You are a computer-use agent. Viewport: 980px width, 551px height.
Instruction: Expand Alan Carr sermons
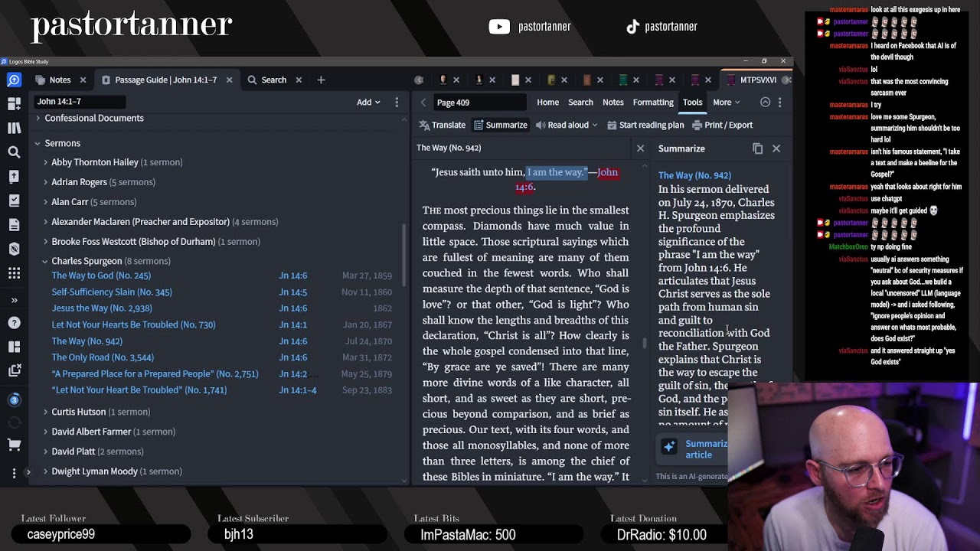pyautogui.click(x=45, y=202)
